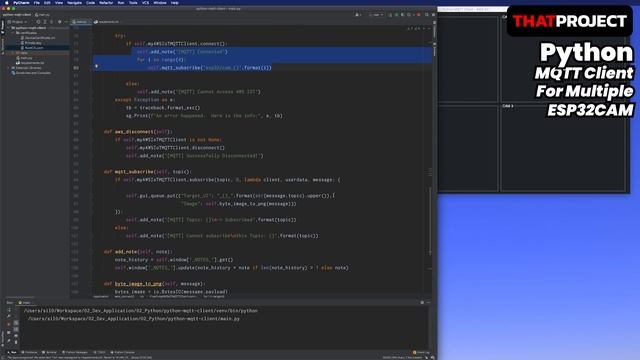Open Python Console tool window tab

[x=122, y=352]
